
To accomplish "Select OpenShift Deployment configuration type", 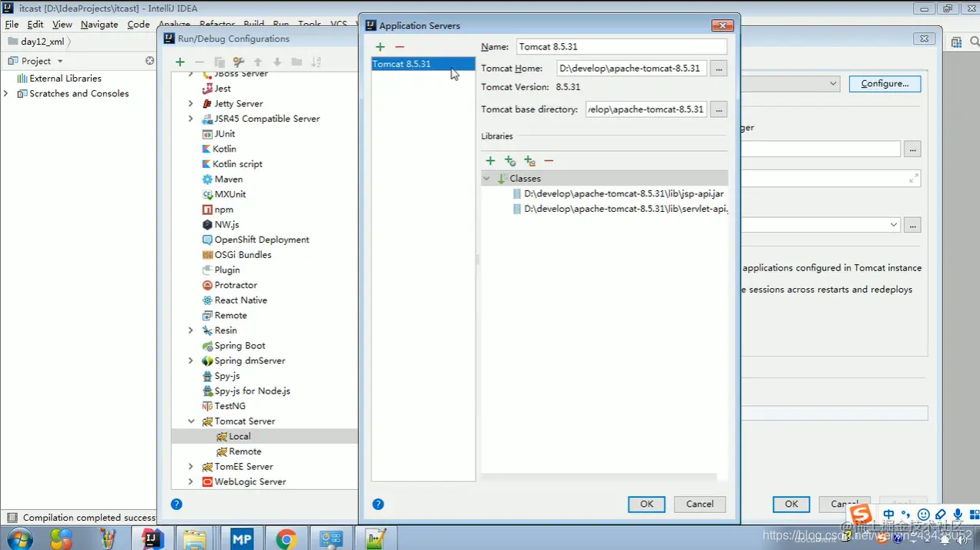I will point(262,240).
